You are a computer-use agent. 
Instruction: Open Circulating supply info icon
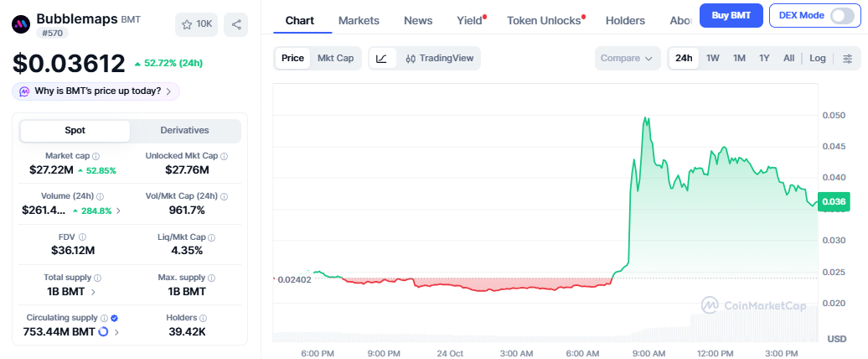(x=104, y=318)
